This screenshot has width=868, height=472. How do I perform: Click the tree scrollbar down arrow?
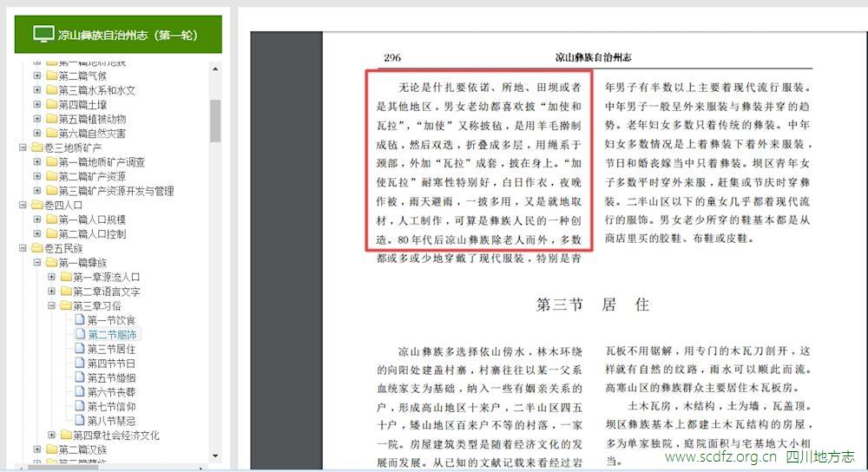215,456
